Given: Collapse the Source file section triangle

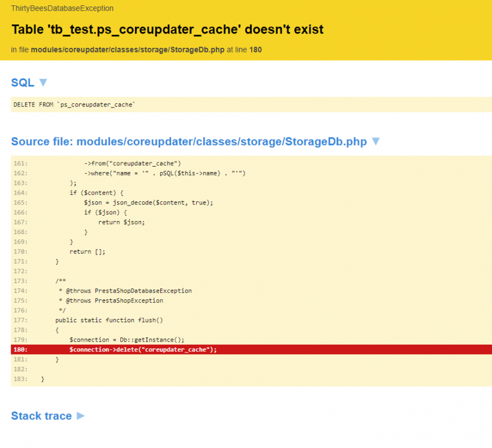Looking at the screenshot, I should tap(375, 142).
